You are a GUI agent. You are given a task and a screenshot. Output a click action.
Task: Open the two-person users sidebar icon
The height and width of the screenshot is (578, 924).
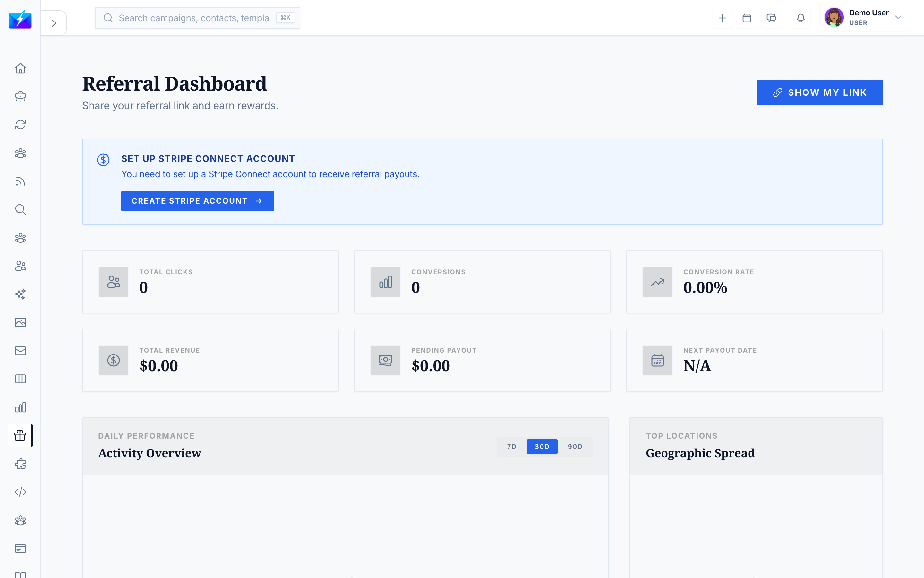(x=20, y=266)
